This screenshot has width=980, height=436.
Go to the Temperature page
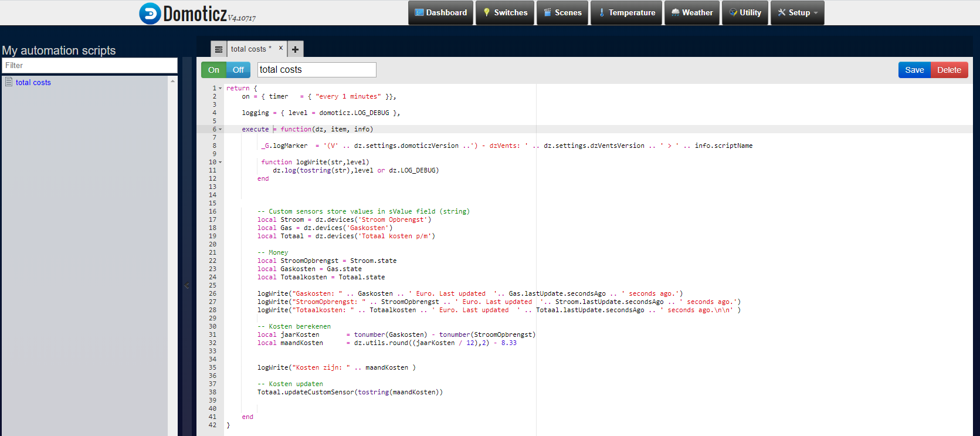[x=626, y=13]
